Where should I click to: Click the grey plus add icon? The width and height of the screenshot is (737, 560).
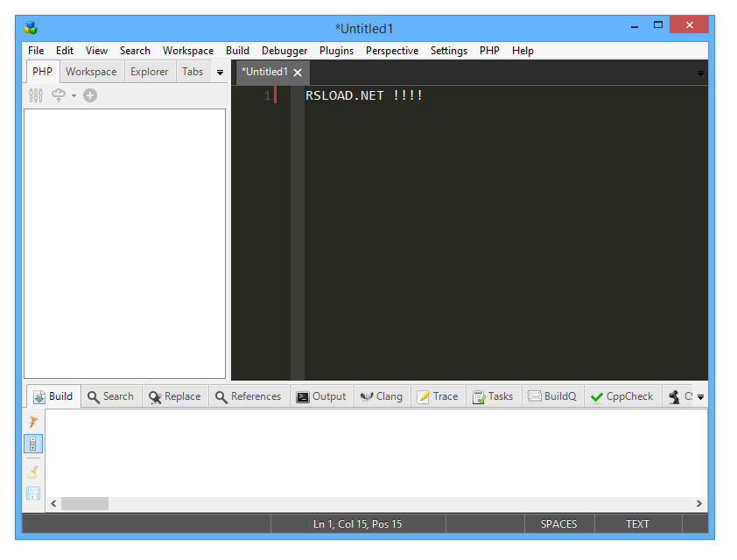tap(90, 95)
